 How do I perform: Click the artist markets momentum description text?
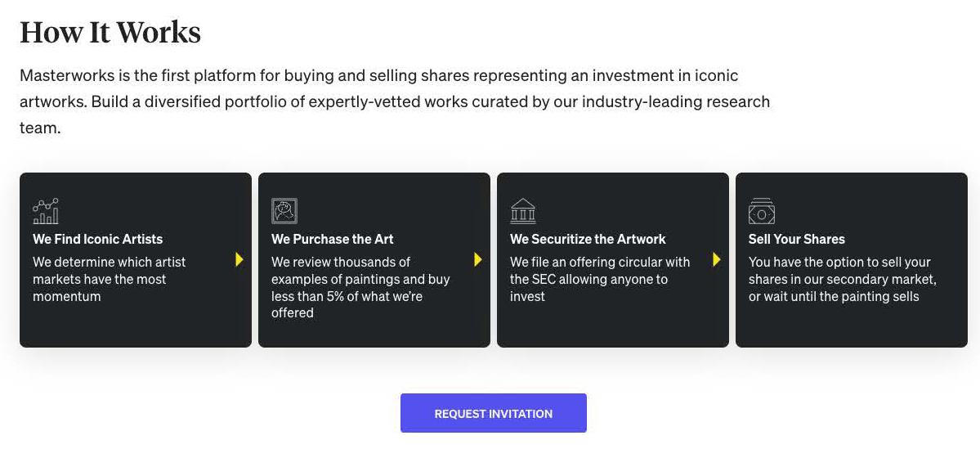pos(109,279)
